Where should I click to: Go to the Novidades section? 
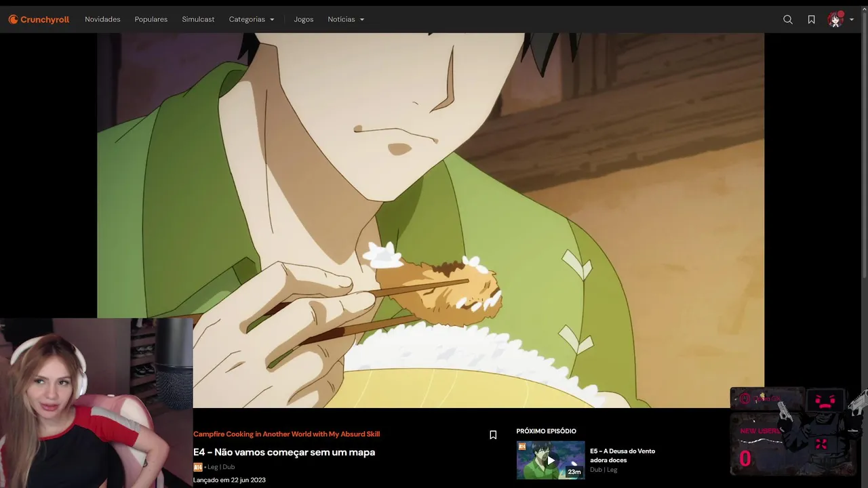tap(102, 20)
